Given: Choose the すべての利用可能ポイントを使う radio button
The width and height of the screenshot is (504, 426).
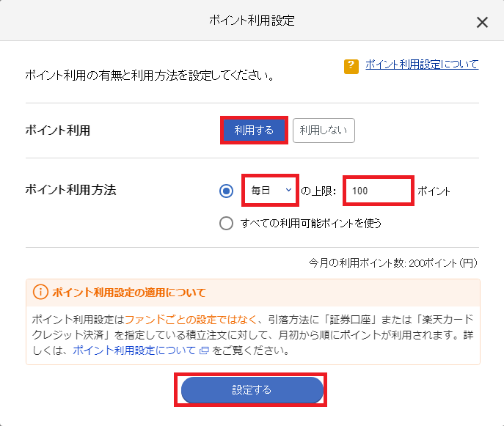Looking at the screenshot, I should (226, 223).
